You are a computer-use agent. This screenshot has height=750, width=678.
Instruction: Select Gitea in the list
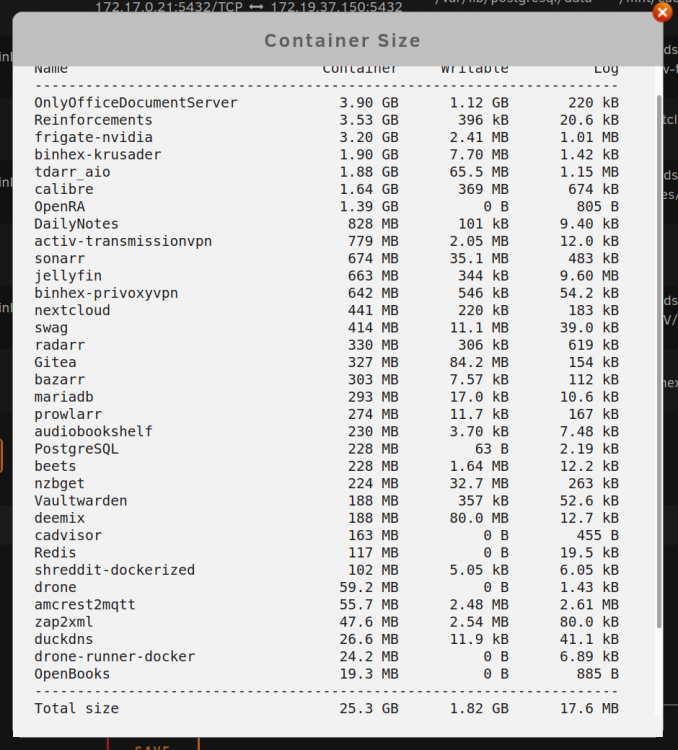(55, 362)
